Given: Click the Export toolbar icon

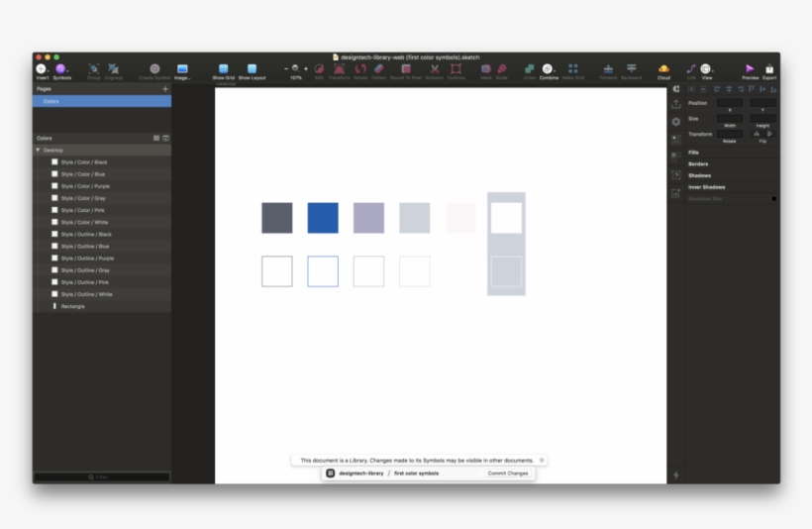Looking at the screenshot, I should click(x=769, y=69).
